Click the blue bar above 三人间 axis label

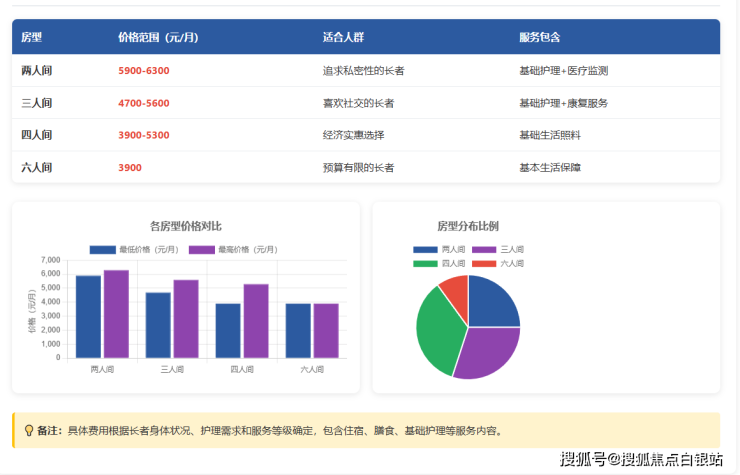pos(158,325)
